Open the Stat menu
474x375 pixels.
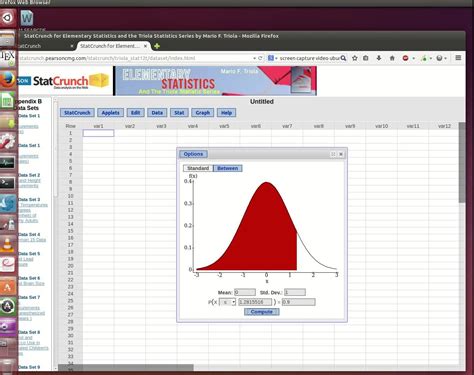tap(179, 113)
